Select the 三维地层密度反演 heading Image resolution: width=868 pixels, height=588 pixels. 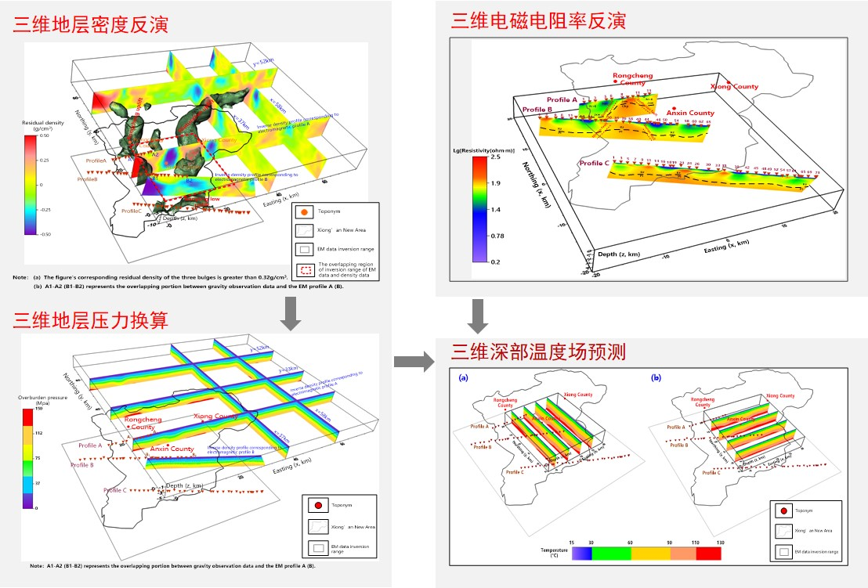(91, 24)
